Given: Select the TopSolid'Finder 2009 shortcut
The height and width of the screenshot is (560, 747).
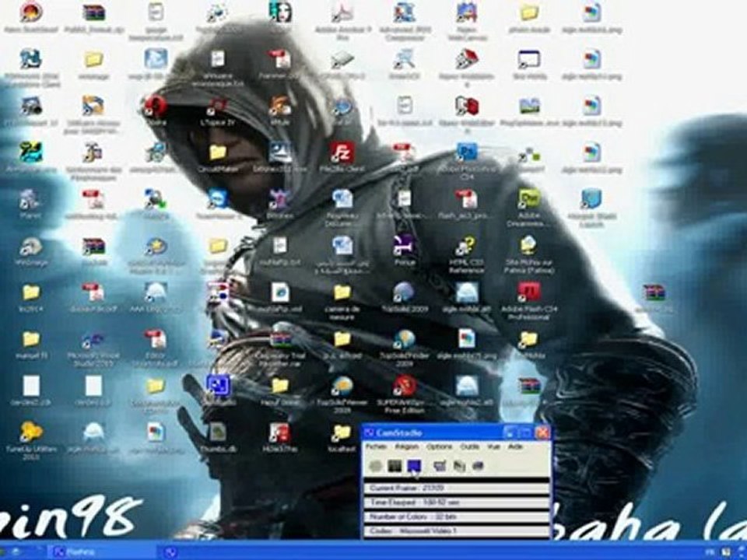Looking at the screenshot, I should click(405, 348).
